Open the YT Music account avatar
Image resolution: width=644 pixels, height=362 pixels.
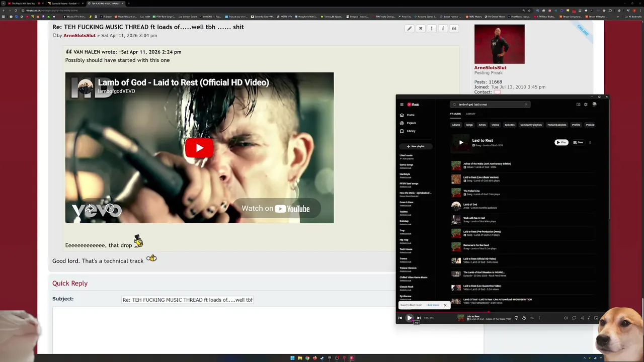point(594,105)
